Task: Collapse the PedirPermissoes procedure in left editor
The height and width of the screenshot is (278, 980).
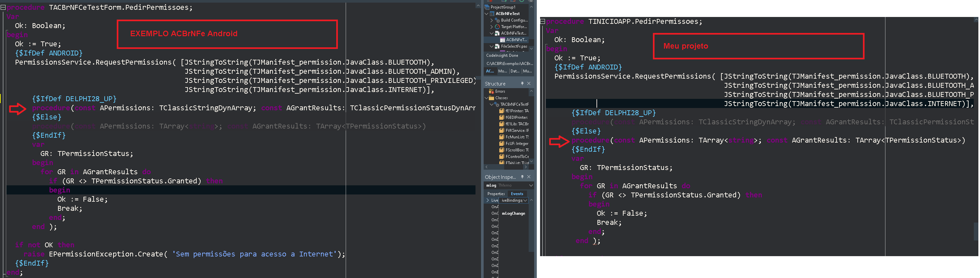Action: (x=3, y=7)
